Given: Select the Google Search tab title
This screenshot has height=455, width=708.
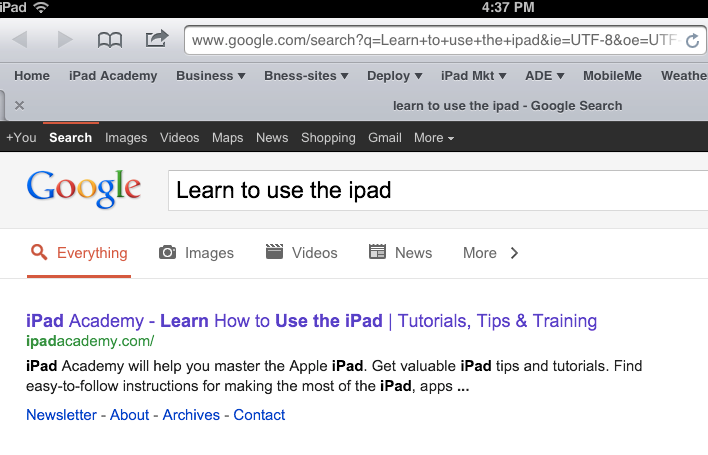Looking at the screenshot, I should pos(508,106).
